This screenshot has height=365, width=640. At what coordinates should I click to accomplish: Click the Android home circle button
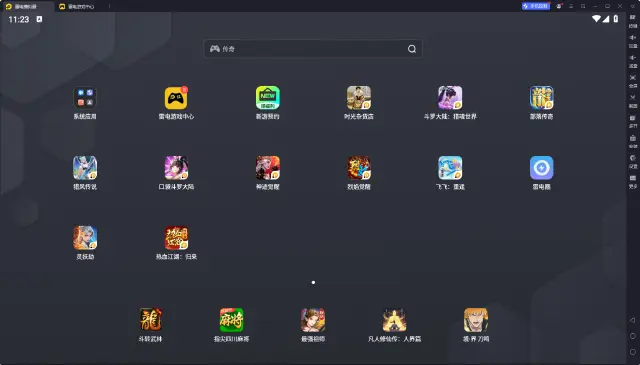tap(633, 336)
